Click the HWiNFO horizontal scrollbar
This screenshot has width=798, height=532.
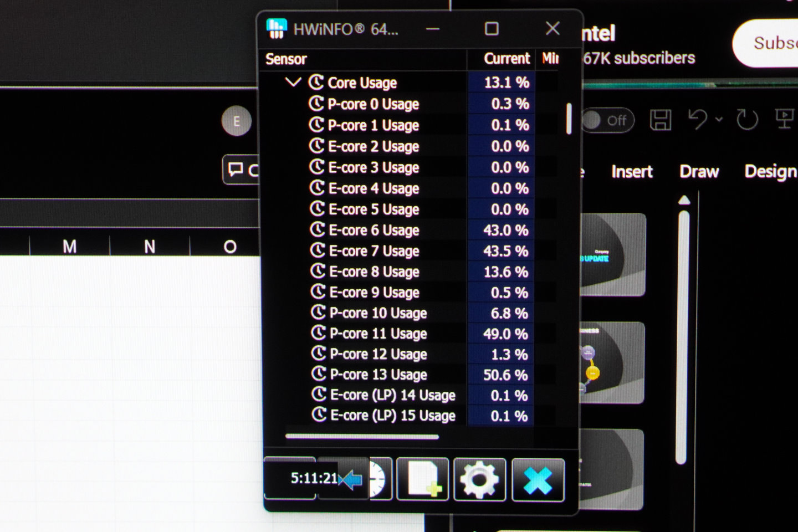(x=362, y=437)
